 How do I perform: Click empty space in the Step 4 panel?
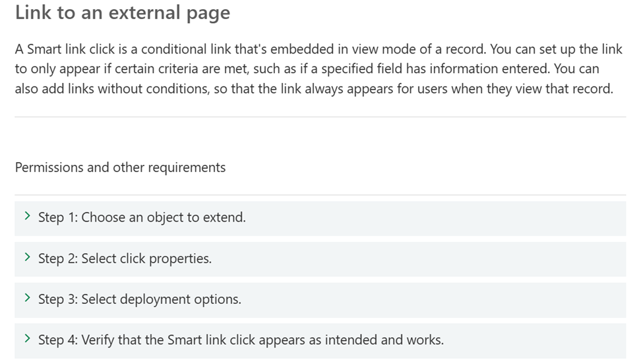point(533,341)
